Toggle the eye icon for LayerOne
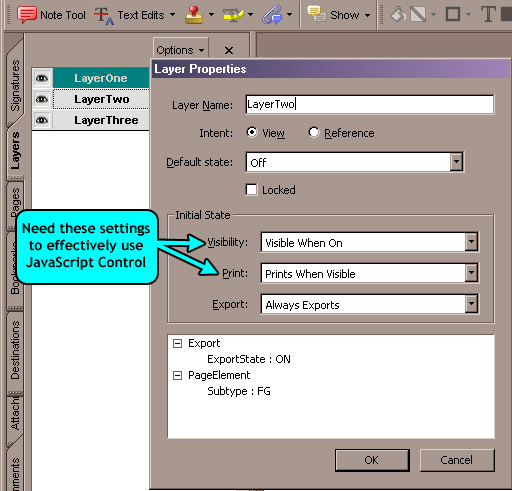The width and height of the screenshot is (512, 491). [x=42, y=78]
